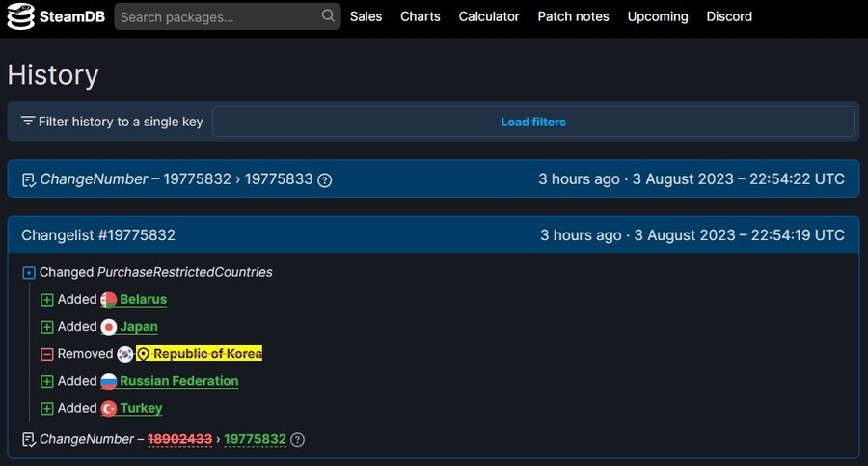Click the Belarus flag icon
The image size is (868, 466).
click(108, 300)
